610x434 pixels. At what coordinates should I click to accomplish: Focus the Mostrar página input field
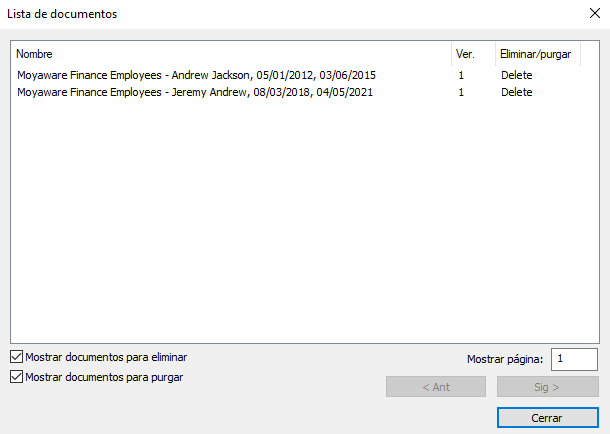[x=574, y=359]
